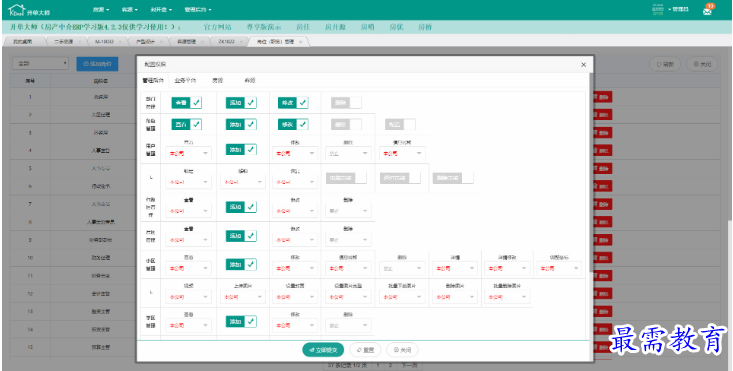Screen dimensions: 733x371
Task: Click red 删除 button in table row 1
Action: 602,97
